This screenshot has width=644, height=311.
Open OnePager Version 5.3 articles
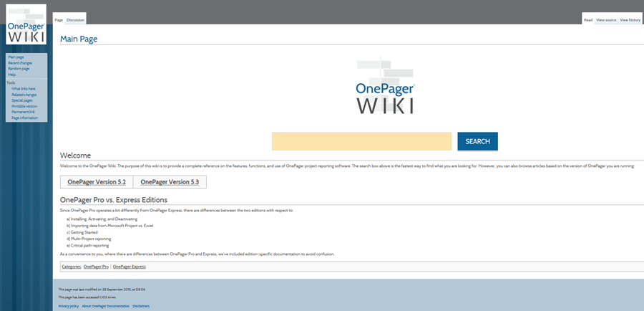coord(170,182)
